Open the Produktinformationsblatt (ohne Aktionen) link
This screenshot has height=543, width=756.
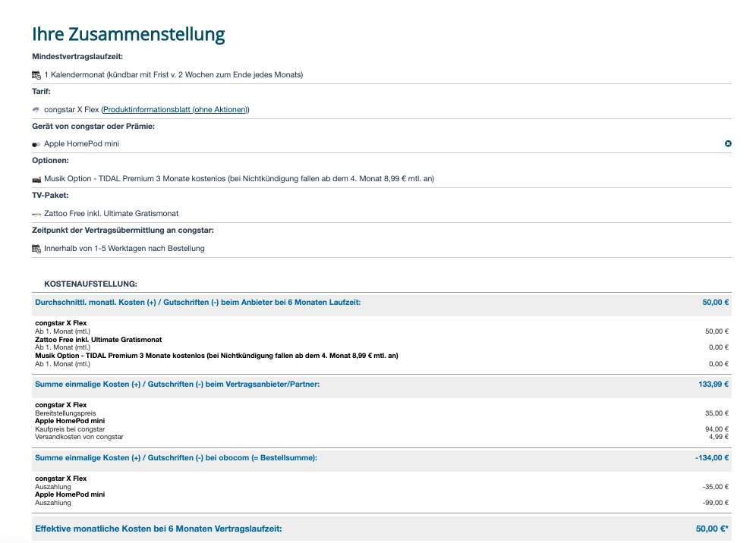175,109
